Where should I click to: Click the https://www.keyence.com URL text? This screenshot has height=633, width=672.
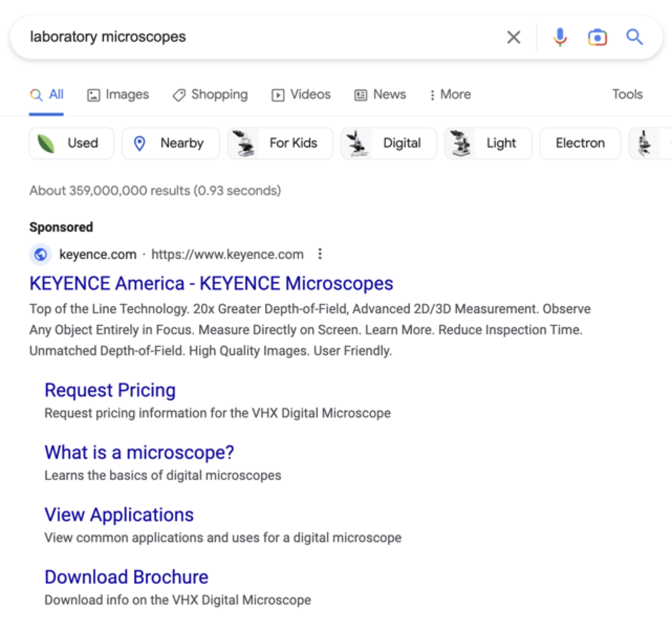point(227,255)
